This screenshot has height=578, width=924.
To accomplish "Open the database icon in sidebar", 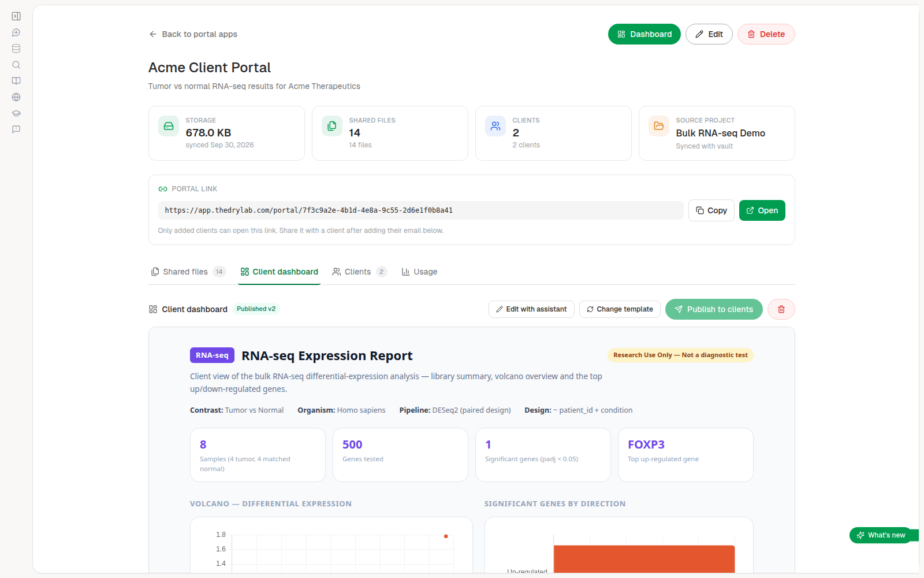I will (x=16, y=49).
